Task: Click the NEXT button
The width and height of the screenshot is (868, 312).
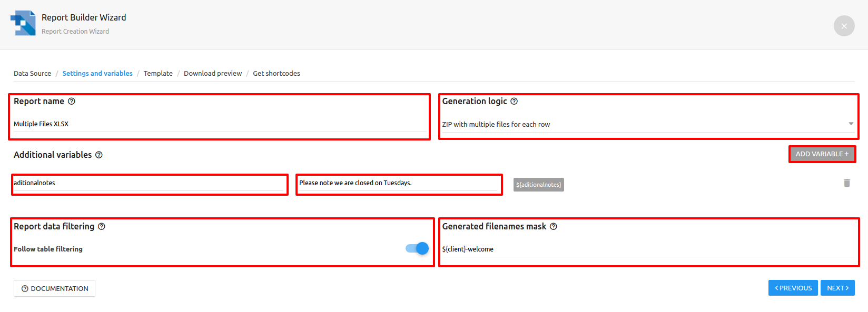Action: [837, 288]
